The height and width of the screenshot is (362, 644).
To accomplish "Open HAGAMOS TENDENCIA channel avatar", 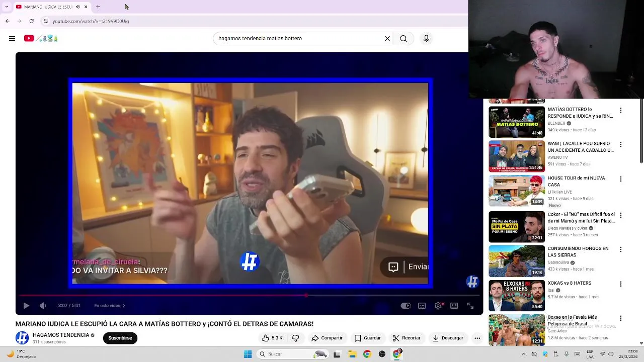I will (x=22, y=338).
